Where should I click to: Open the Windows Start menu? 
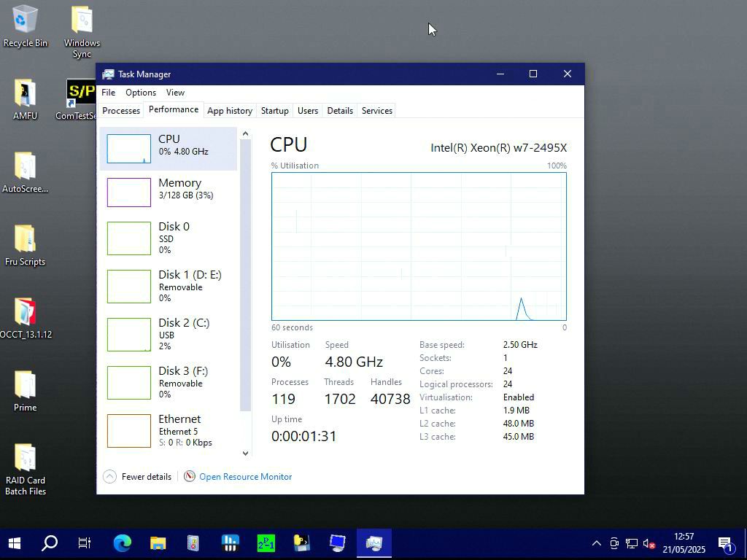[x=15, y=542]
